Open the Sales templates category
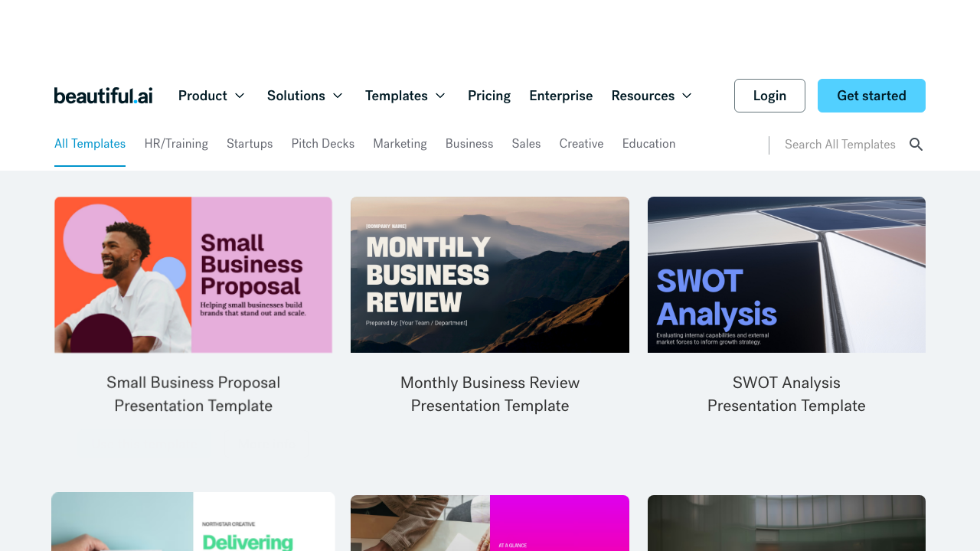This screenshot has height=551, width=980. point(526,144)
